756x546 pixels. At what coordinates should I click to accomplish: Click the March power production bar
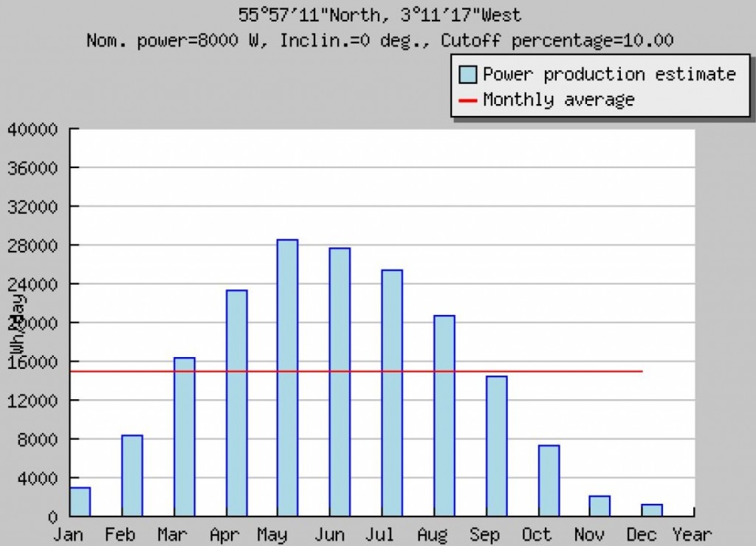pyautogui.click(x=184, y=437)
